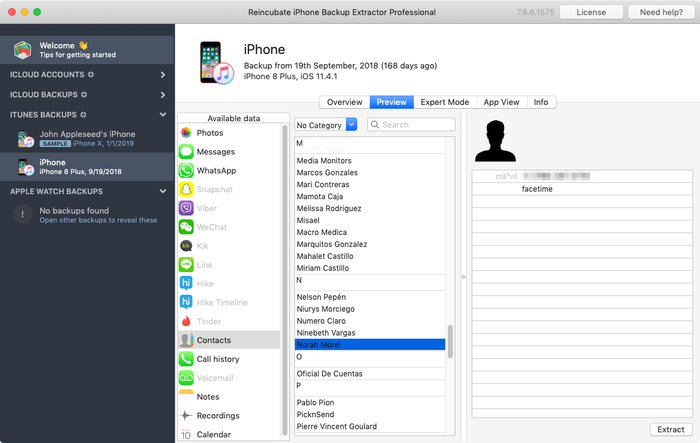Select iPhone 8 Plus backup in sidebar

(x=87, y=167)
